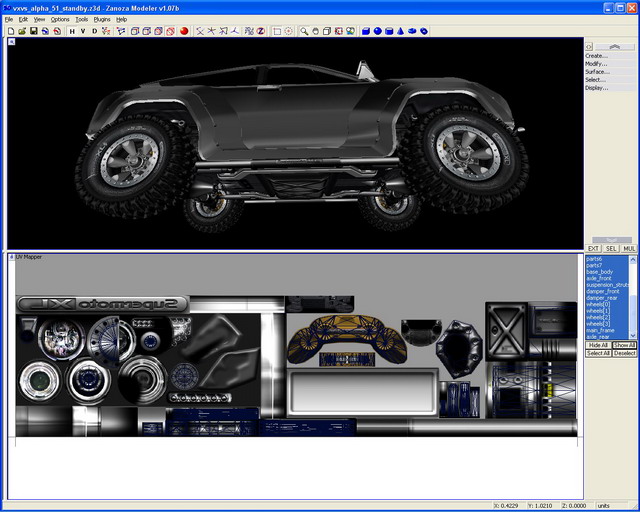
Task: Click the Save disk icon
Action: pos(34,31)
